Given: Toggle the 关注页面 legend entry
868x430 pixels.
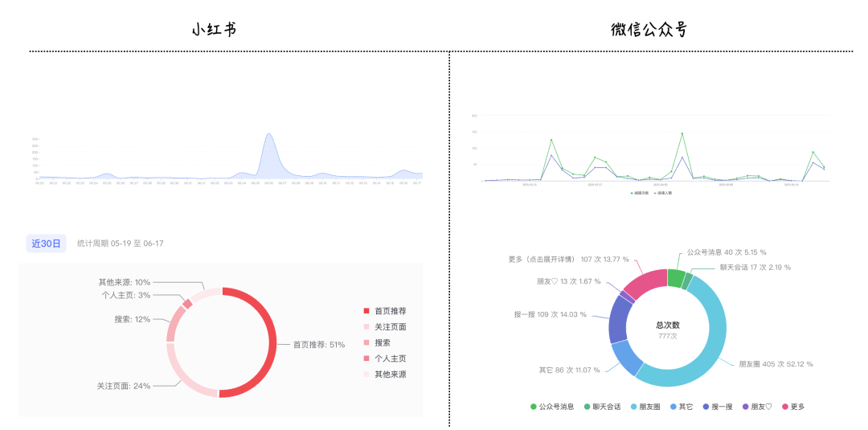Looking at the screenshot, I should [385, 327].
